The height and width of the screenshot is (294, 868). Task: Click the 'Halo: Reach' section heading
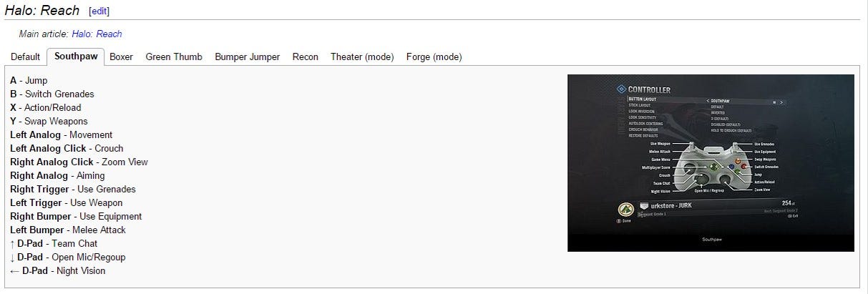coord(42,11)
